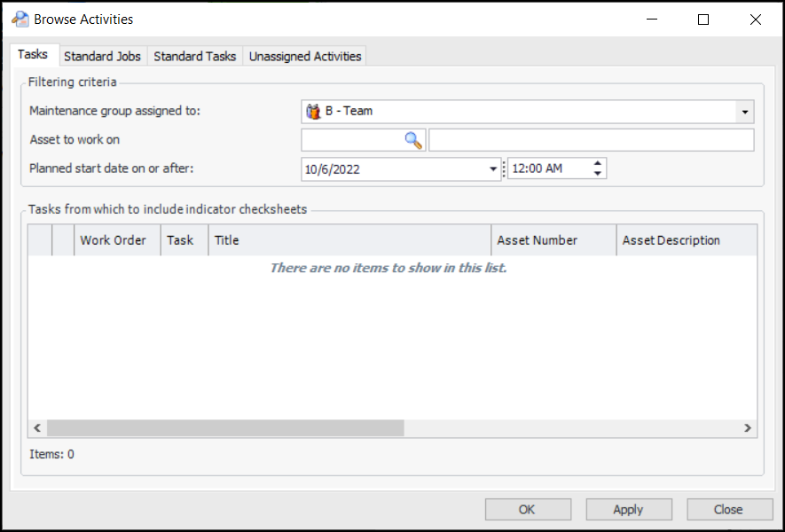
Task: Click the horizontal scrollbar thumb
Action: [x=225, y=428]
